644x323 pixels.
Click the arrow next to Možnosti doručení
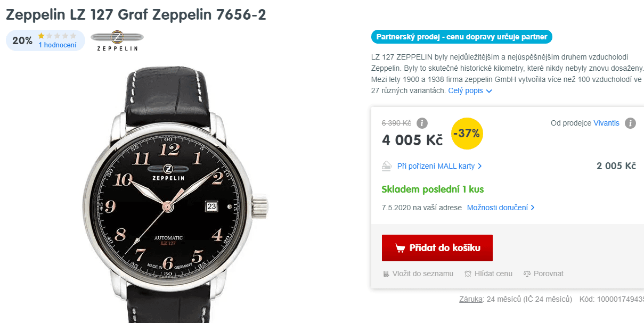click(533, 208)
